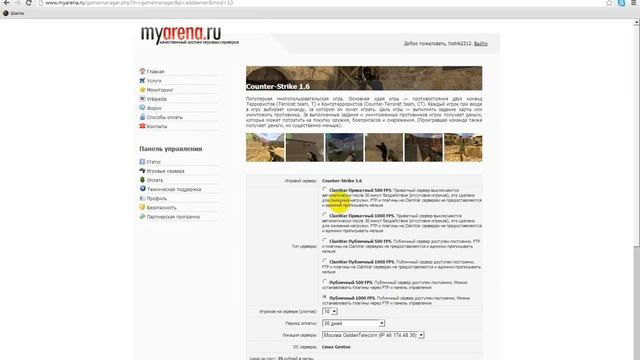Image resolution: width=640 pixels, height=360 pixels.
Task: Click the blue icon beside Услуги
Action: 142,80
